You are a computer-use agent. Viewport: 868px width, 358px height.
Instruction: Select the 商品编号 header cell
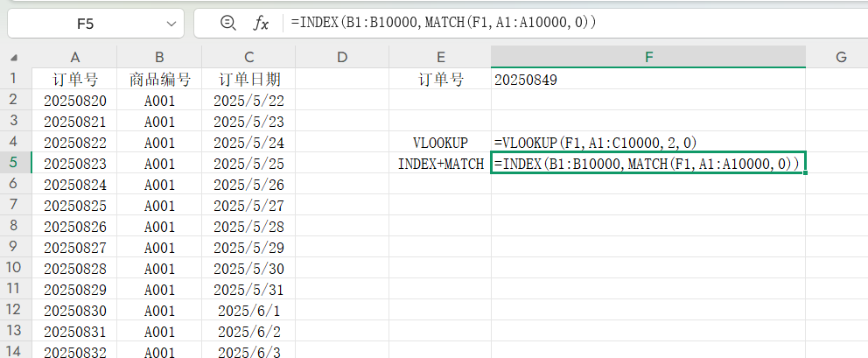click(x=159, y=80)
